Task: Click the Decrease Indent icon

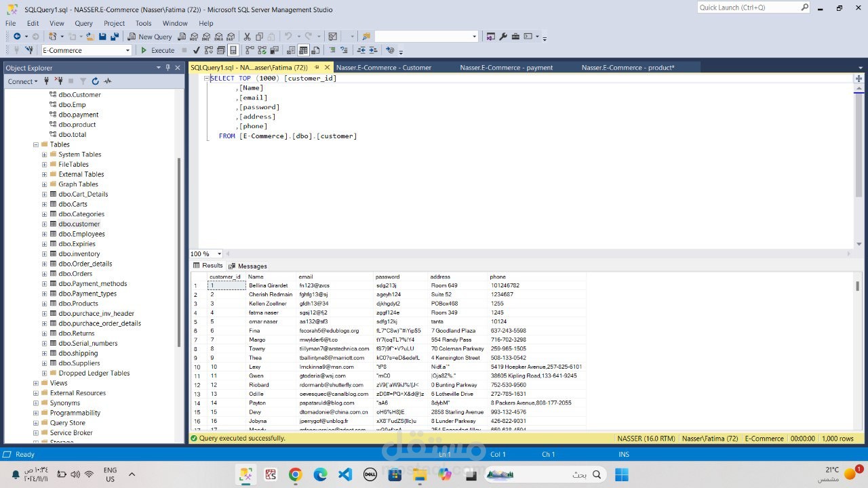Action: [361, 50]
